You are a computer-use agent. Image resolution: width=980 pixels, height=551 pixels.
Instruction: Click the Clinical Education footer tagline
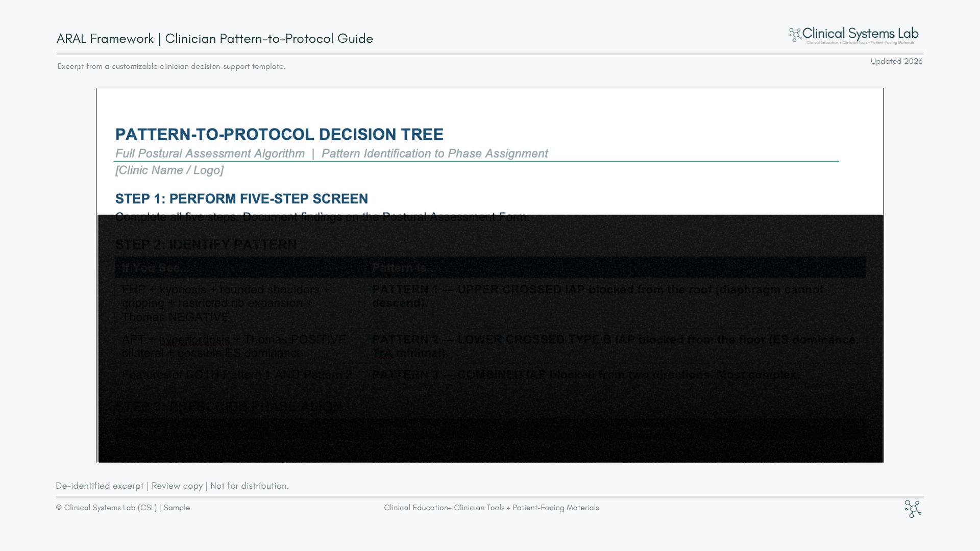point(491,508)
